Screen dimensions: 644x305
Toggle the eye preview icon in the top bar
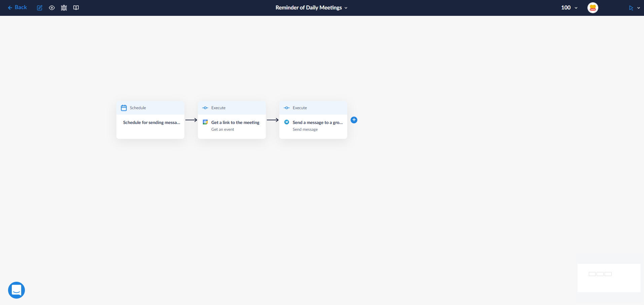(52, 8)
